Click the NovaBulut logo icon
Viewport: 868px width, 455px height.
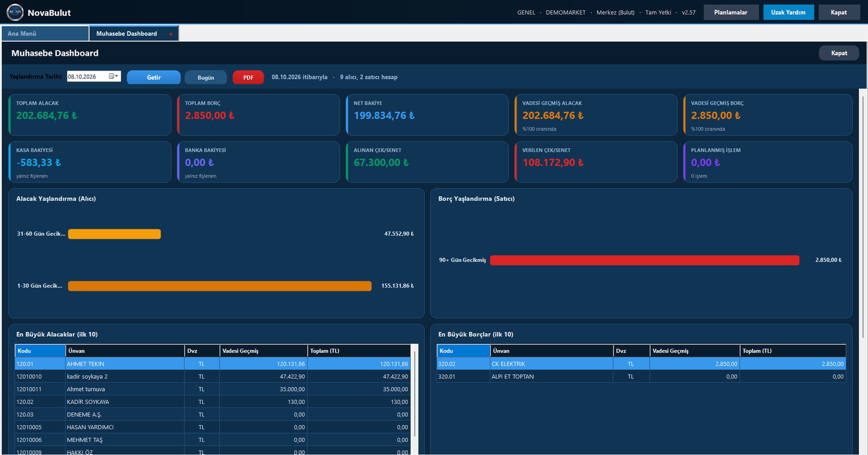[x=15, y=12]
